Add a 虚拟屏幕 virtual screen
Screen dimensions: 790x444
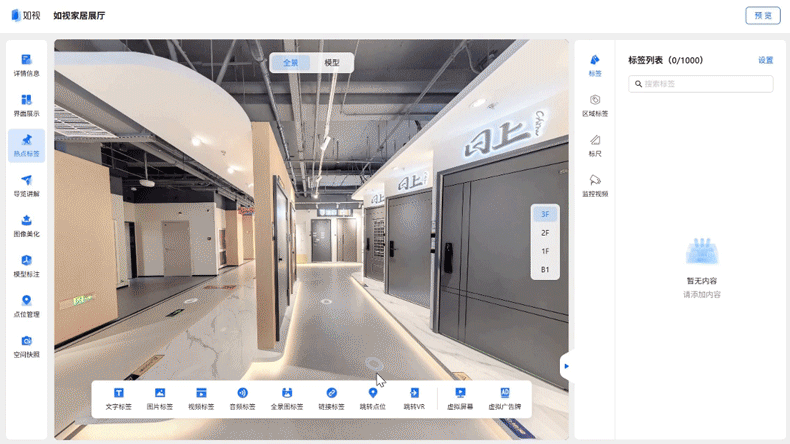[460, 398]
